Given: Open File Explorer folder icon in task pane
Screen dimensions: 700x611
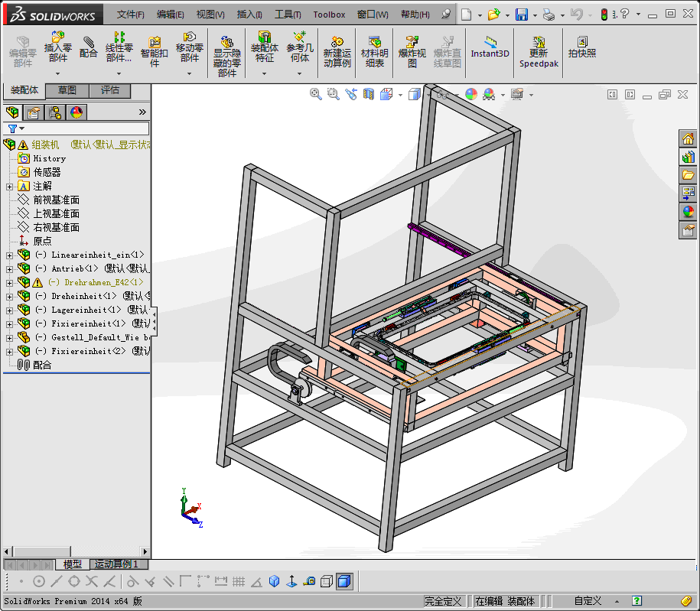Looking at the screenshot, I should [688, 175].
